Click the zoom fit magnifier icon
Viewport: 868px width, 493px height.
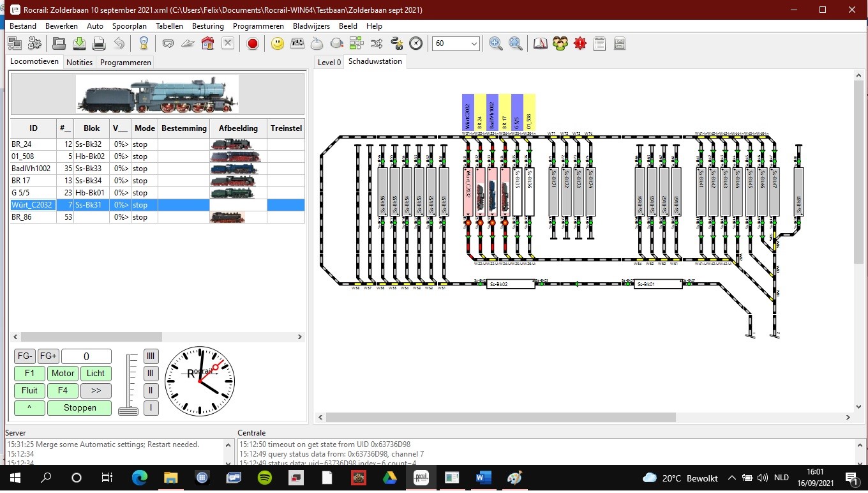point(516,43)
